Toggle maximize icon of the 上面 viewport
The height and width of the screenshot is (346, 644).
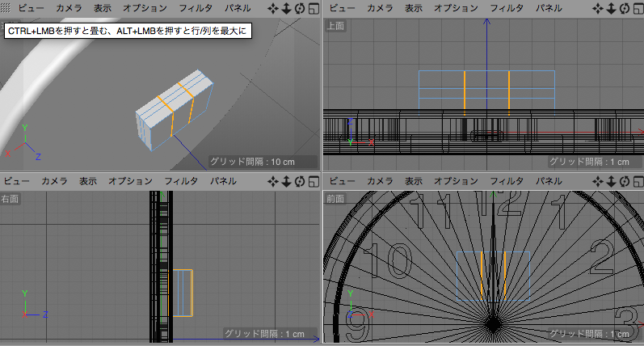(x=638, y=8)
